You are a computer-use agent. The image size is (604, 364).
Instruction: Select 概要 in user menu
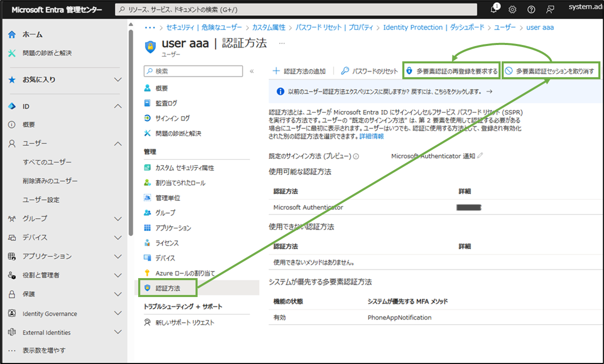click(161, 88)
